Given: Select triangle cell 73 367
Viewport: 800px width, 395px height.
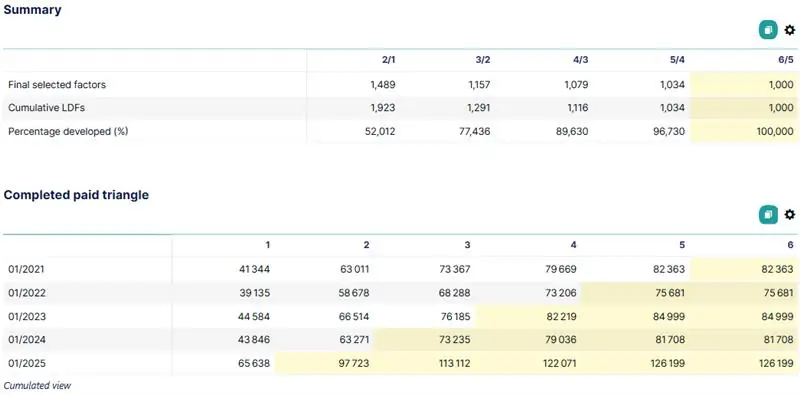Looking at the screenshot, I should 454,269.
